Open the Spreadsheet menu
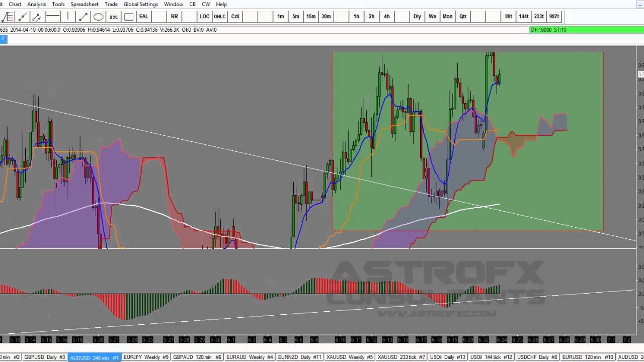 pyautogui.click(x=85, y=4)
